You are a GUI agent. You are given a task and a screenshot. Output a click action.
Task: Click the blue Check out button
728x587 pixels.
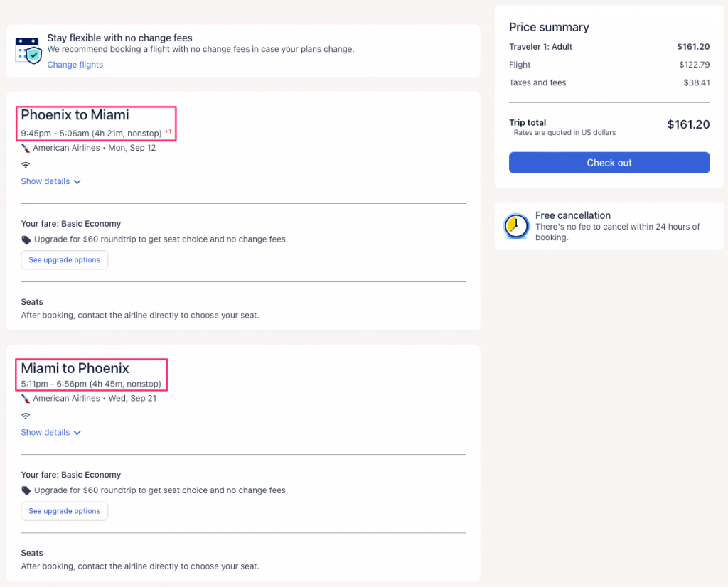(609, 163)
